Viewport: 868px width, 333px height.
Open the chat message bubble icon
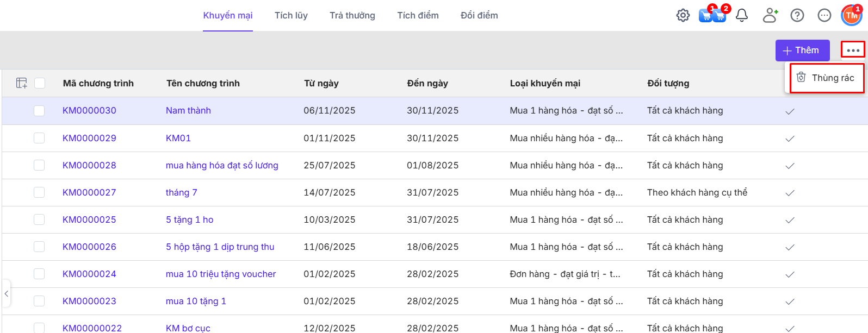(824, 15)
